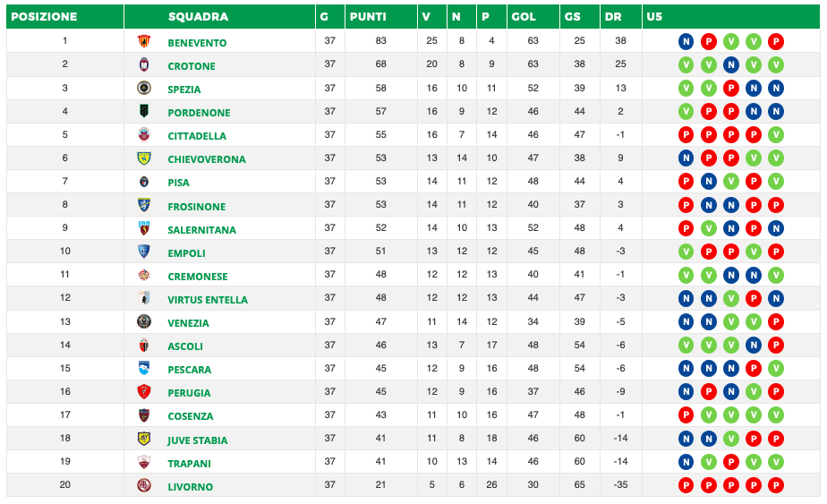Click the Perugia red crest icon
This screenshot has width=827, height=504.
pos(143,392)
